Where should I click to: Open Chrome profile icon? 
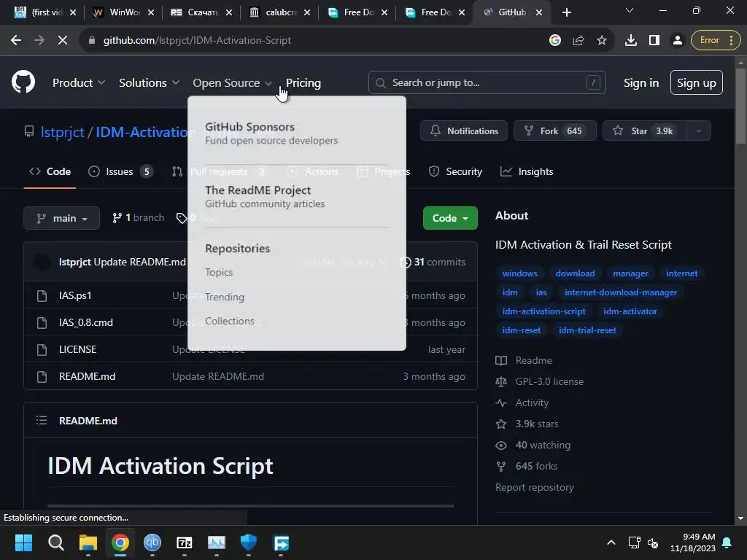click(677, 41)
